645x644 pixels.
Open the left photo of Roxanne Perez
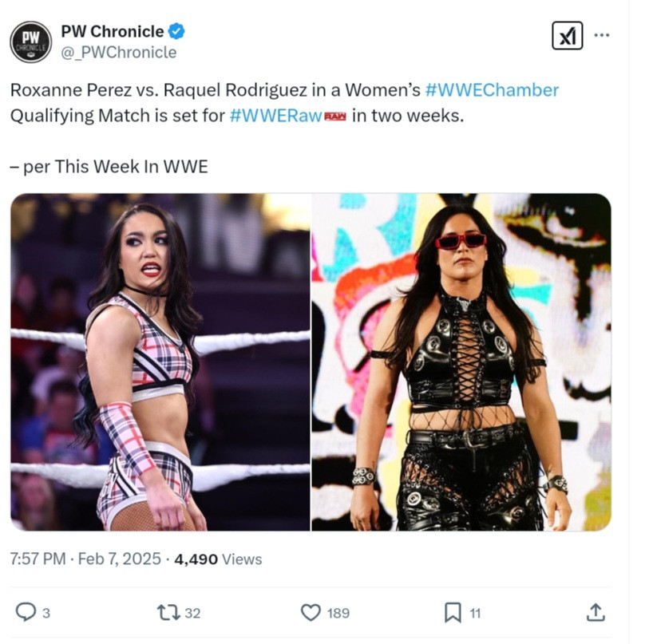pyautogui.click(x=160, y=362)
